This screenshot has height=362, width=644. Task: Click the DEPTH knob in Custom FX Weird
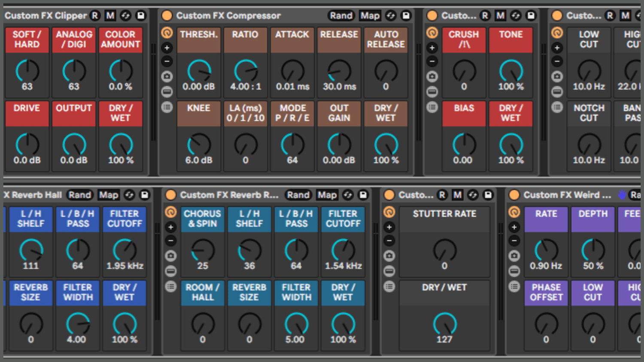593,250
